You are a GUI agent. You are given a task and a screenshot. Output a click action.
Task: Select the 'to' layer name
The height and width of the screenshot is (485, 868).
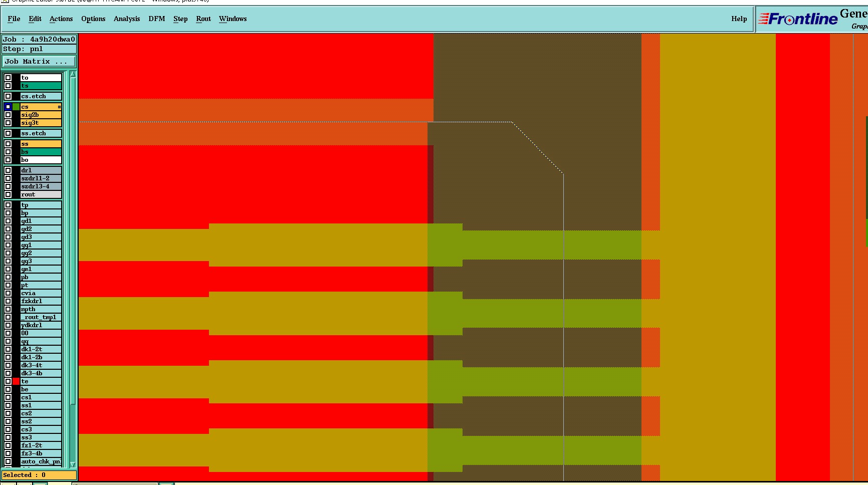click(x=41, y=78)
